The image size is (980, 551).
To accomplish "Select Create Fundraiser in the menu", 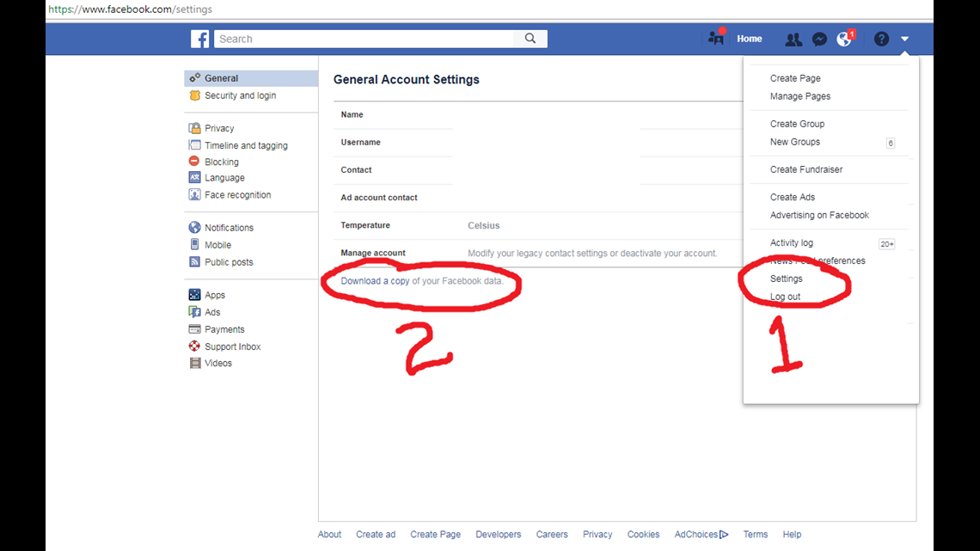I will pyautogui.click(x=806, y=169).
